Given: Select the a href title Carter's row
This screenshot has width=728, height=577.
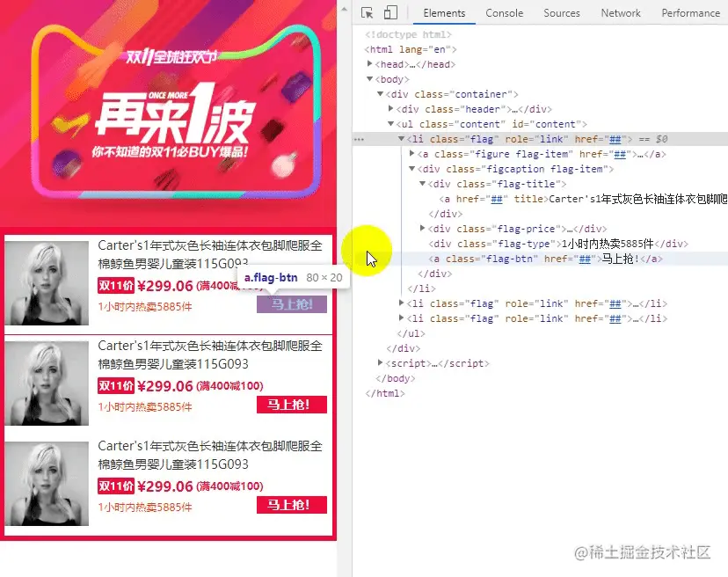Looking at the screenshot, I should 583,199.
